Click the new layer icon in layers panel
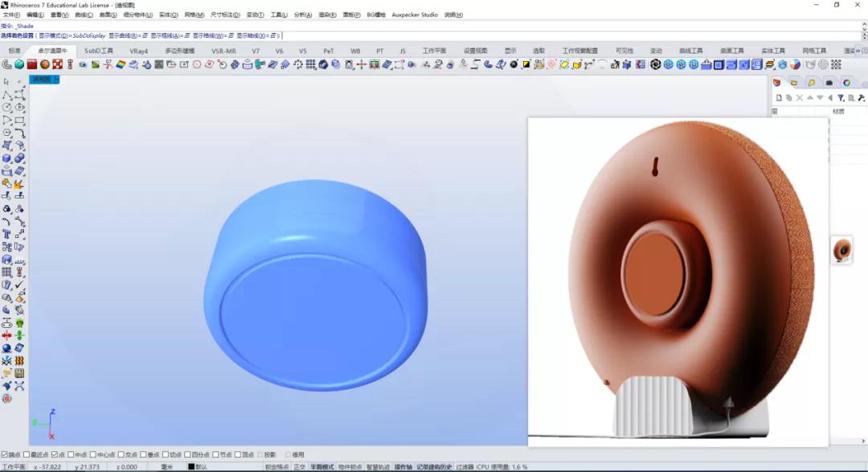 coord(779,98)
